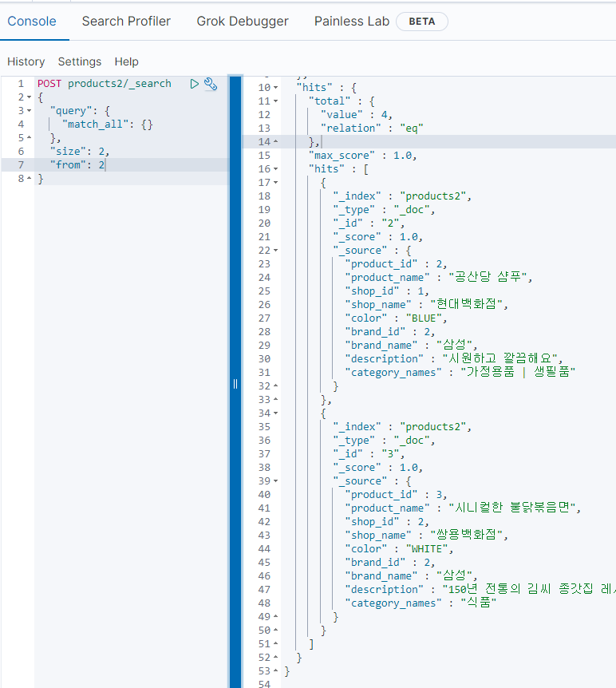The height and width of the screenshot is (688, 616).
Task: Fold the "total" object at response line 11
Action: (276, 101)
